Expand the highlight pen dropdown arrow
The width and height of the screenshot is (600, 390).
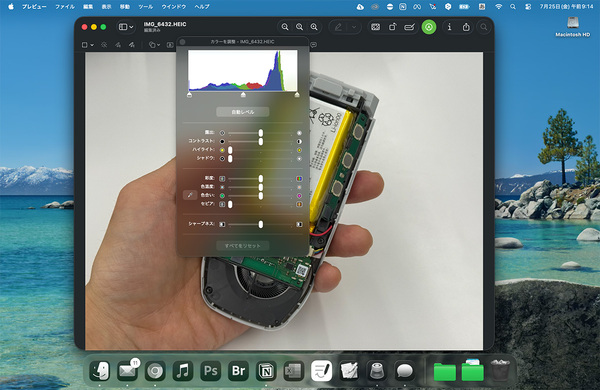[x=354, y=27]
